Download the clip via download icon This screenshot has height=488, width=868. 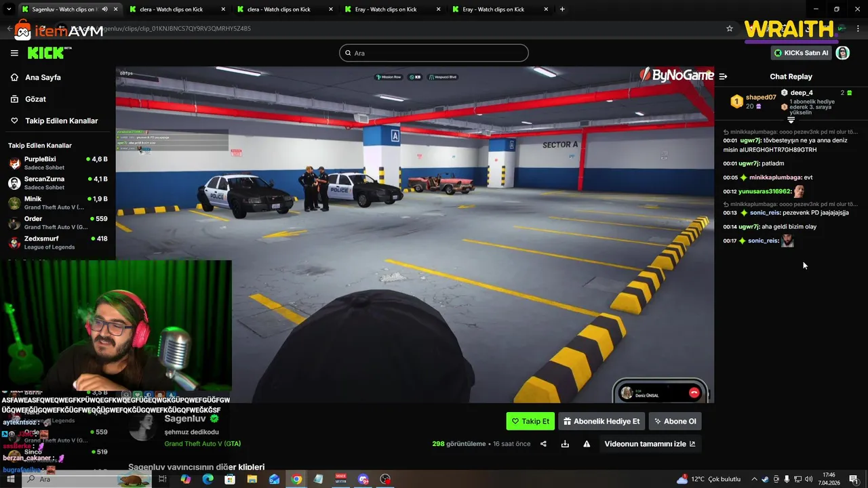point(565,444)
